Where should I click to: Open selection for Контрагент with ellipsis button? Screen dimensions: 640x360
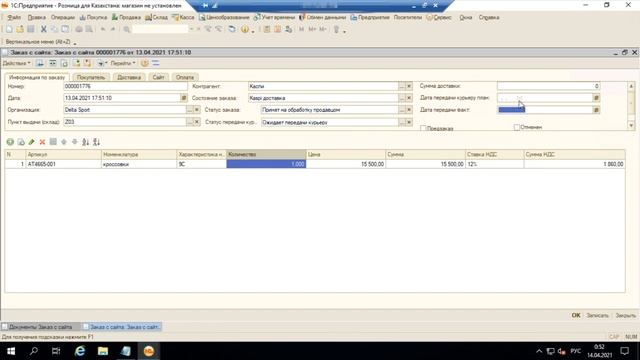point(402,87)
